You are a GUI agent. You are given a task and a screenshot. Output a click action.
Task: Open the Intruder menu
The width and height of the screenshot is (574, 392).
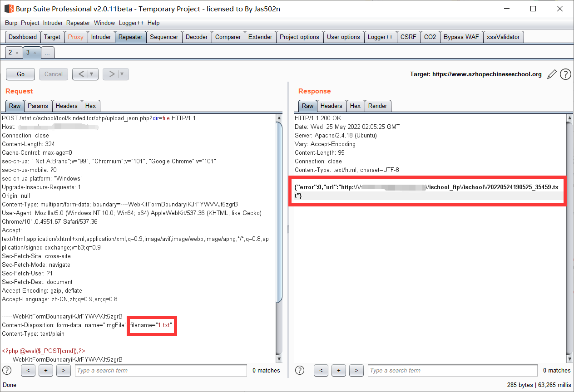[53, 23]
